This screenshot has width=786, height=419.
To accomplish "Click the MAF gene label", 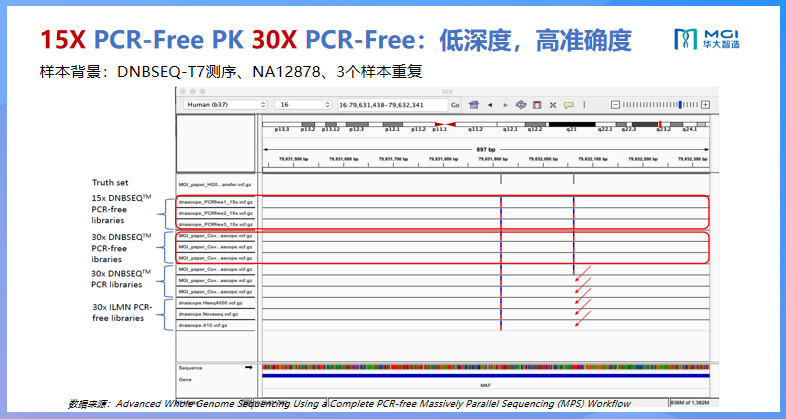I will click(x=485, y=385).
